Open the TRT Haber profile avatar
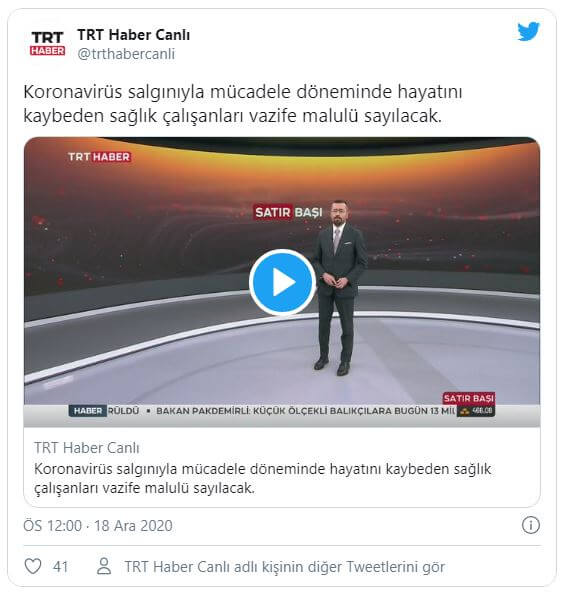Image resolution: width=564 pixels, height=595 pixels. (x=47, y=43)
